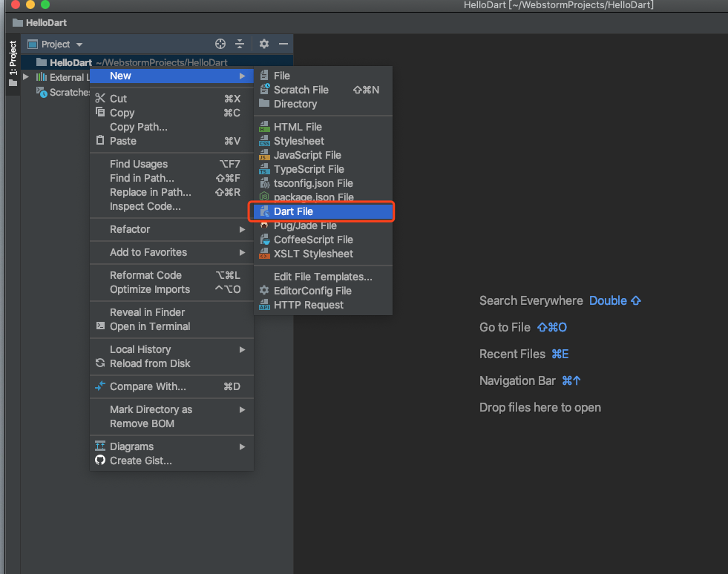Viewport: 728px width, 574px height.
Task: Choose Replace in Path... menu entry
Action: (171, 192)
